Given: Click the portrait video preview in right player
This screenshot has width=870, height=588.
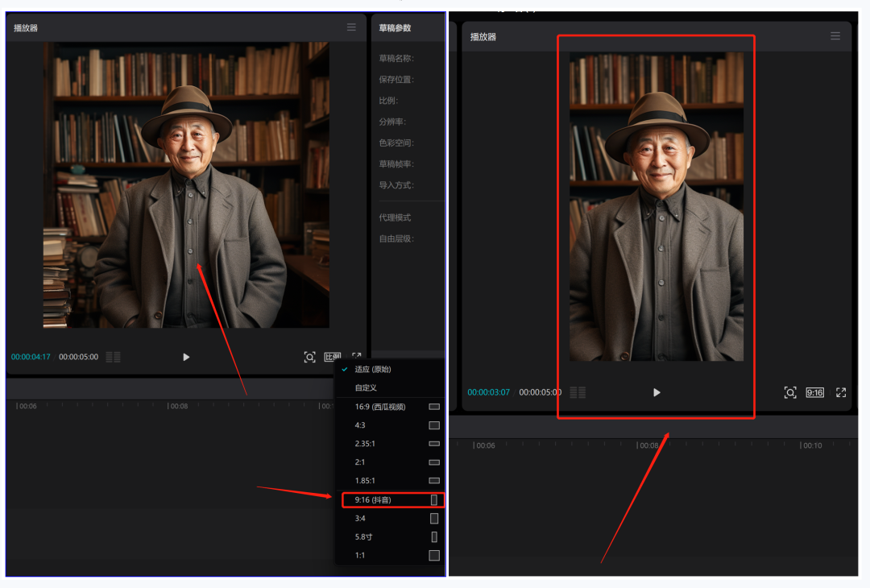Looking at the screenshot, I should tap(657, 206).
